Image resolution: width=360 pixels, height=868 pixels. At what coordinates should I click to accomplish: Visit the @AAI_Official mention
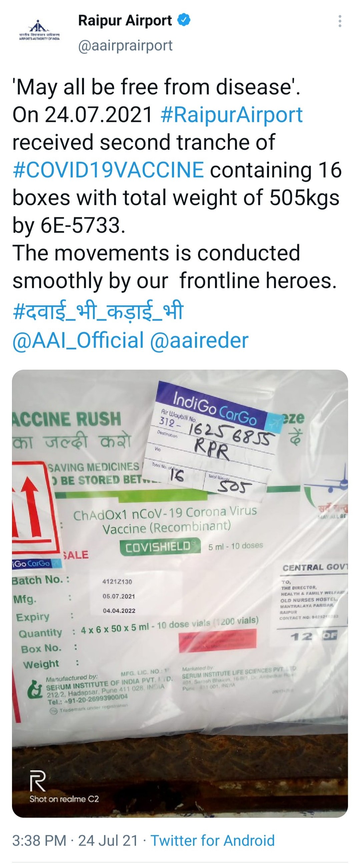tap(78, 340)
